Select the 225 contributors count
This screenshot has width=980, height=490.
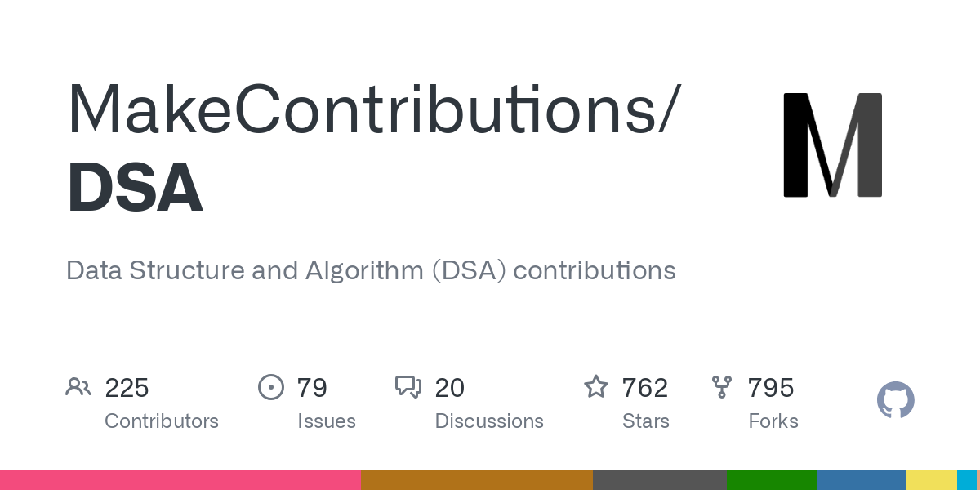pos(127,388)
